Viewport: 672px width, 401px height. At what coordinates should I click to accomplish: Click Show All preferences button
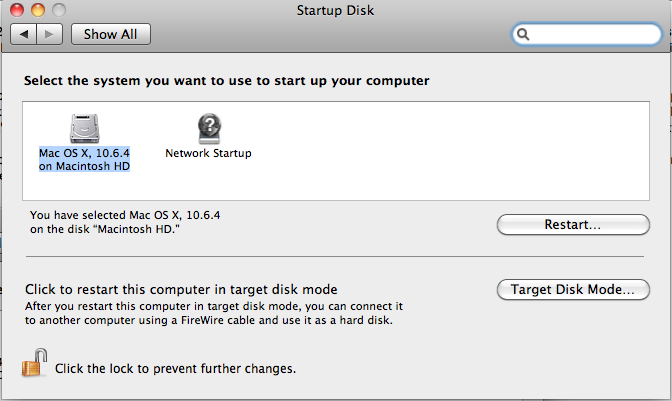110,34
